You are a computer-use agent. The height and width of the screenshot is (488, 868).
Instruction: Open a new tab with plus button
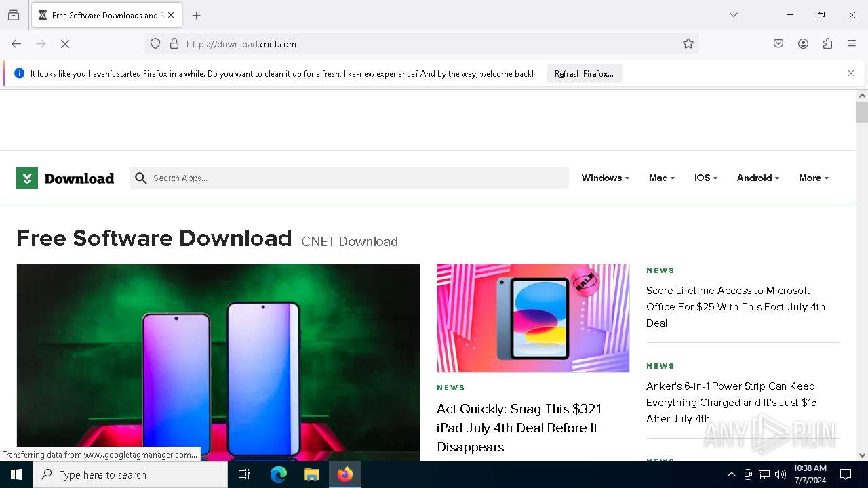(x=197, y=15)
